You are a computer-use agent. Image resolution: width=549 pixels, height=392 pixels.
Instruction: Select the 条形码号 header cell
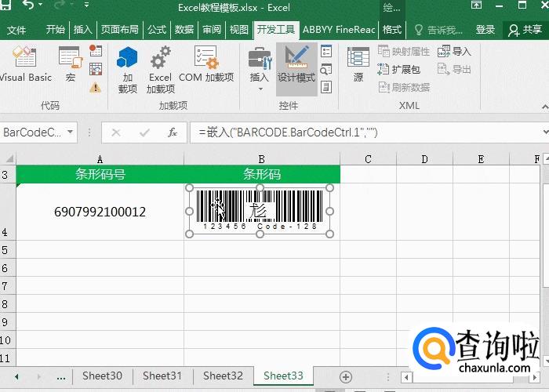point(100,174)
